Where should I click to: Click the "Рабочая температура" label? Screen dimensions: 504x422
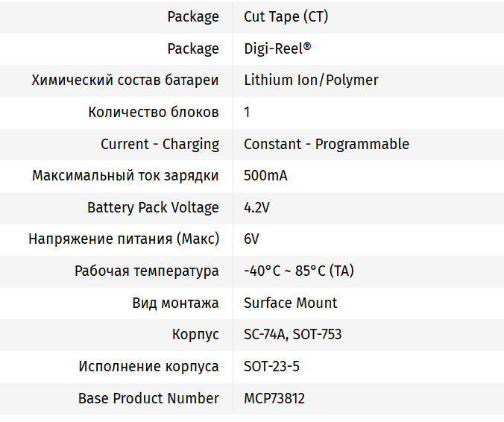click(x=147, y=271)
